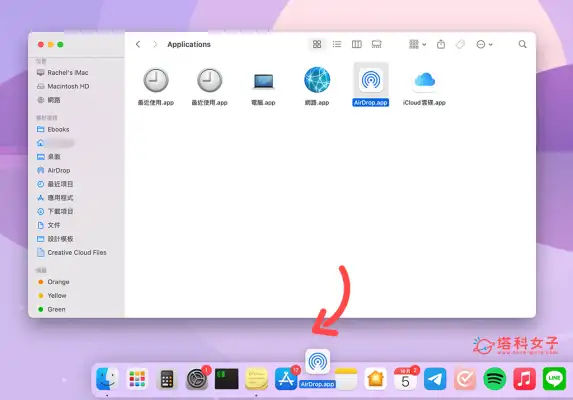Open Notes from the Dock

pyautogui.click(x=346, y=379)
